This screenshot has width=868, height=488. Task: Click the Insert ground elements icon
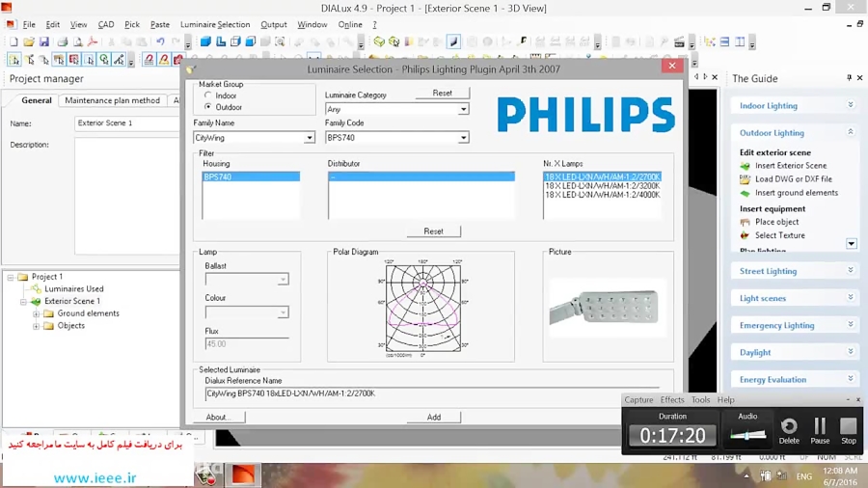coord(746,193)
